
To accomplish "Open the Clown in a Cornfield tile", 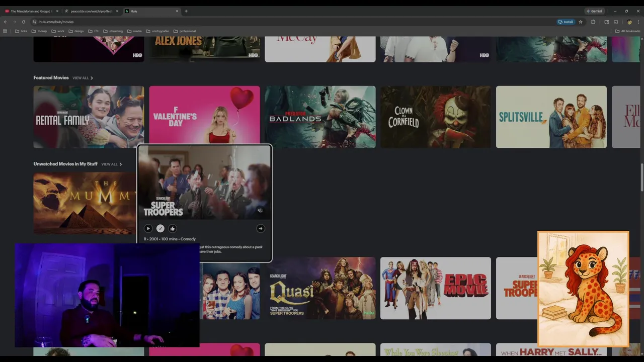I will click(x=436, y=117).
